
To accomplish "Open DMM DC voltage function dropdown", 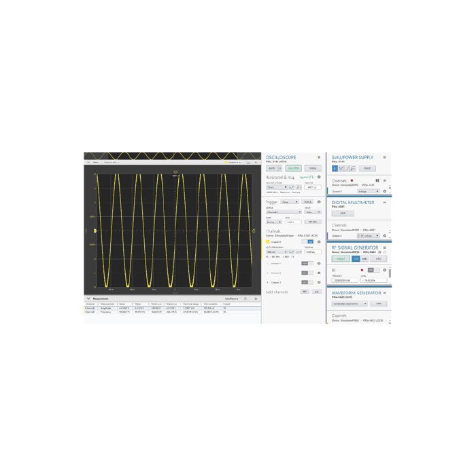I will click(x=369, y=236).
